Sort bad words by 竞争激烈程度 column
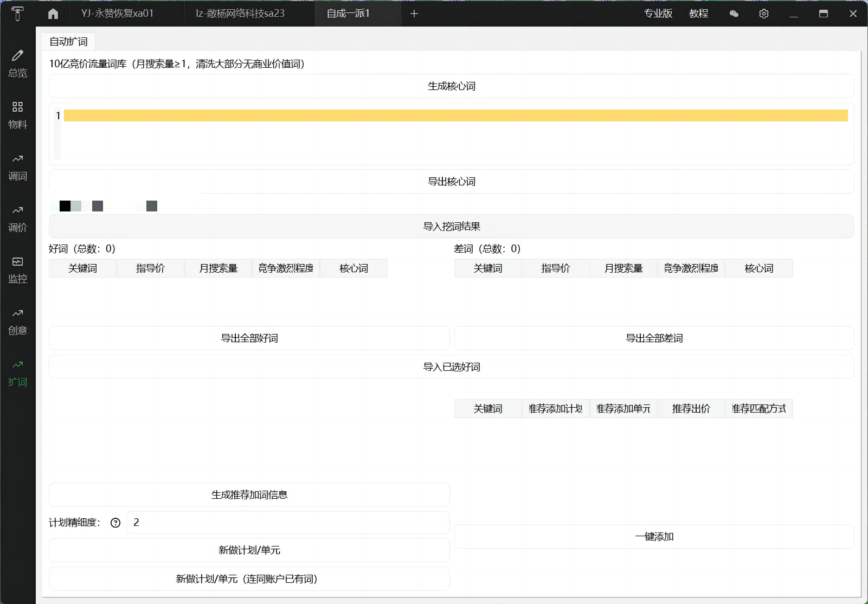The width and height of the screenshot is (868, 604). point(692,268)
